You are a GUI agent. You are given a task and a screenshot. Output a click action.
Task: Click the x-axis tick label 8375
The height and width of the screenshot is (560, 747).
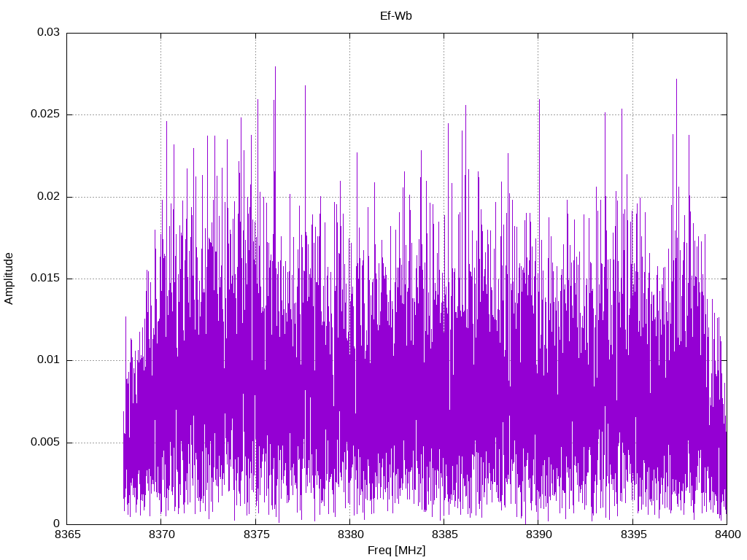tap(256, 534)
